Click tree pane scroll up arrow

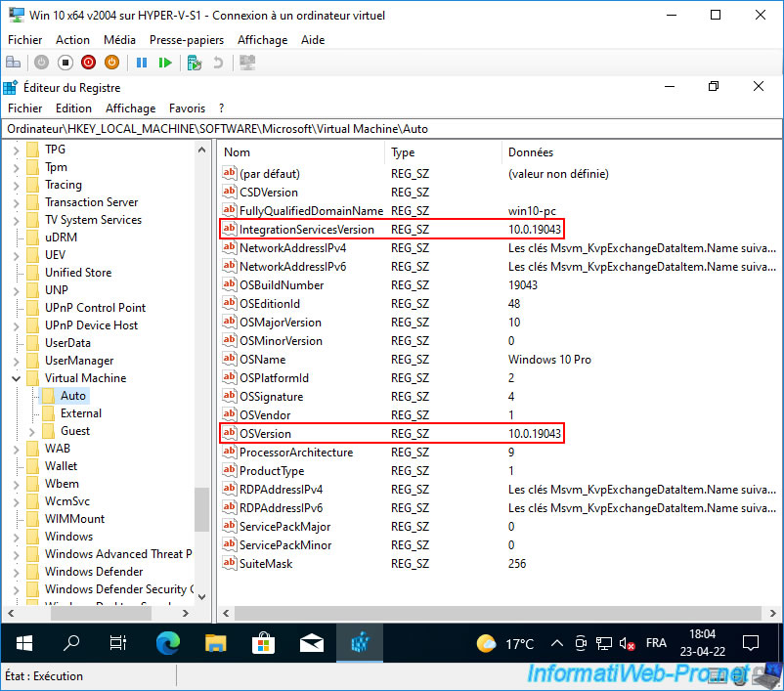click(201, 150)
